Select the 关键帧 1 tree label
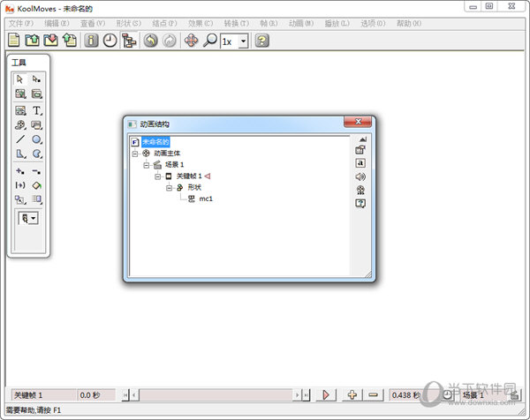This screenshot has height=420, width=530. (x=189, y=176)
